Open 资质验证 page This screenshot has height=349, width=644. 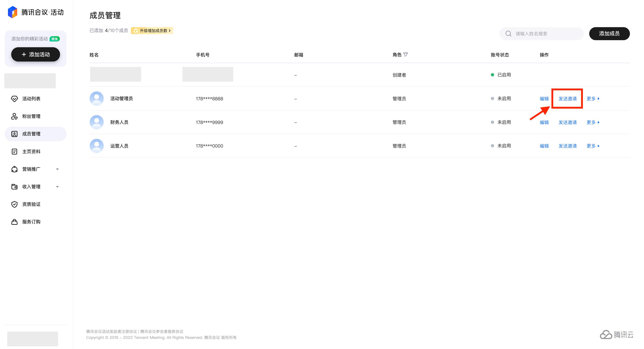35,204
